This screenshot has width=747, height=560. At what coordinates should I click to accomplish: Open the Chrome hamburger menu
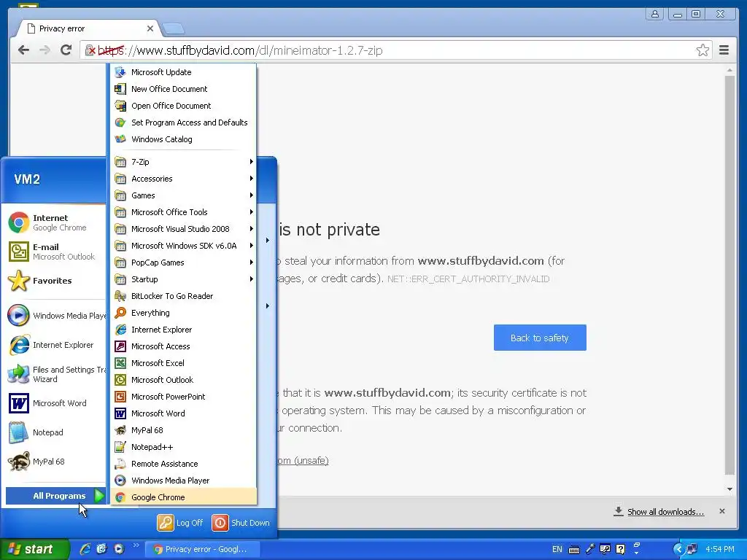pos(724,50)
